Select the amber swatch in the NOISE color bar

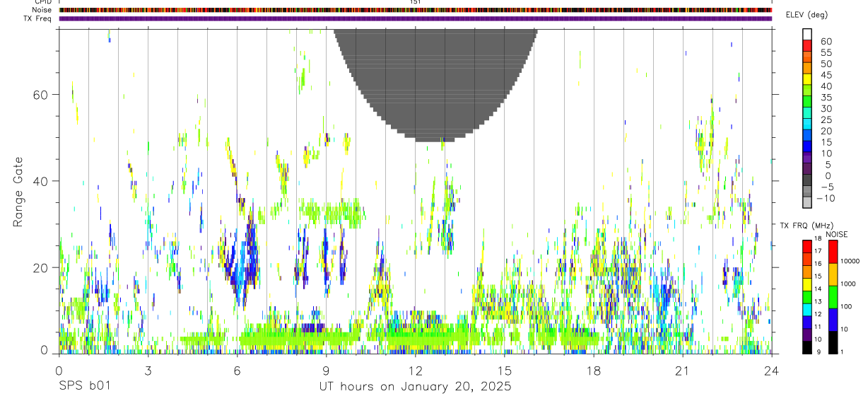coord(833,274)
